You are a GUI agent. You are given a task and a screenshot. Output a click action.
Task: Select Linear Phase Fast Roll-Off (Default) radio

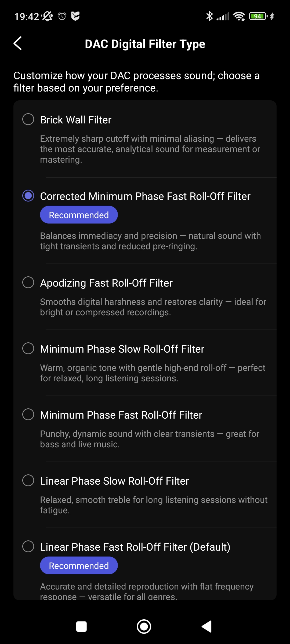tap(28, 546)
